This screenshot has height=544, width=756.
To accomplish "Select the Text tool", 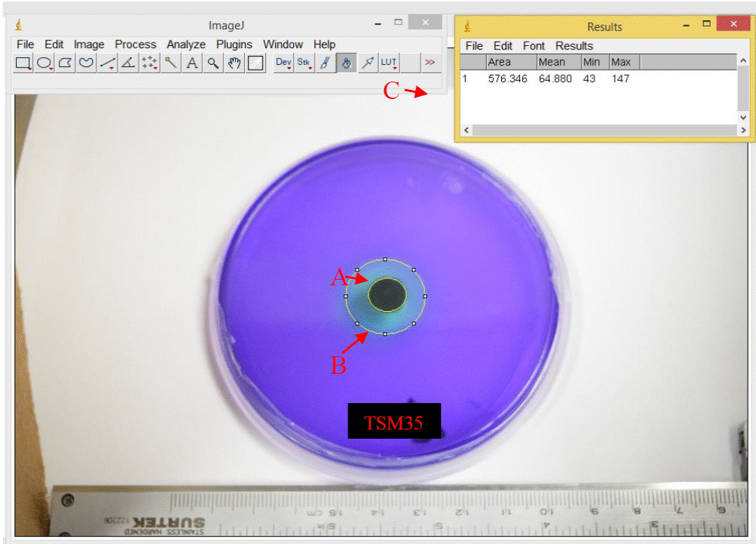I will pyautogui.click(x=192, y=63).
